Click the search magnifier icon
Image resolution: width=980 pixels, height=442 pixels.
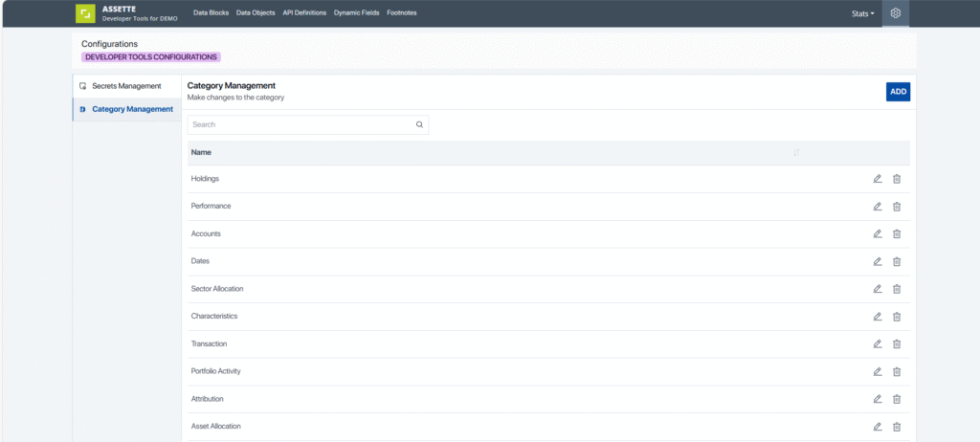click(x=419, y=124)
